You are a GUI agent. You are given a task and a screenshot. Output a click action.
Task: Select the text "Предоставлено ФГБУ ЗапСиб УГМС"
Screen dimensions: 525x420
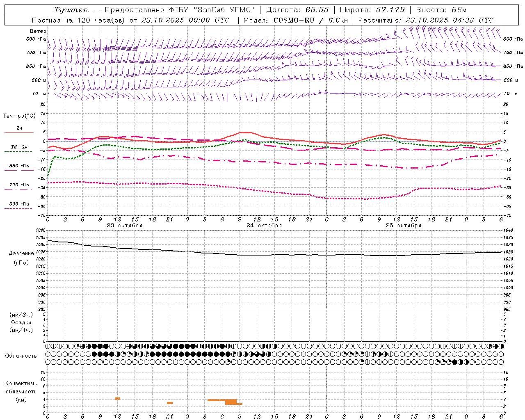180,10
